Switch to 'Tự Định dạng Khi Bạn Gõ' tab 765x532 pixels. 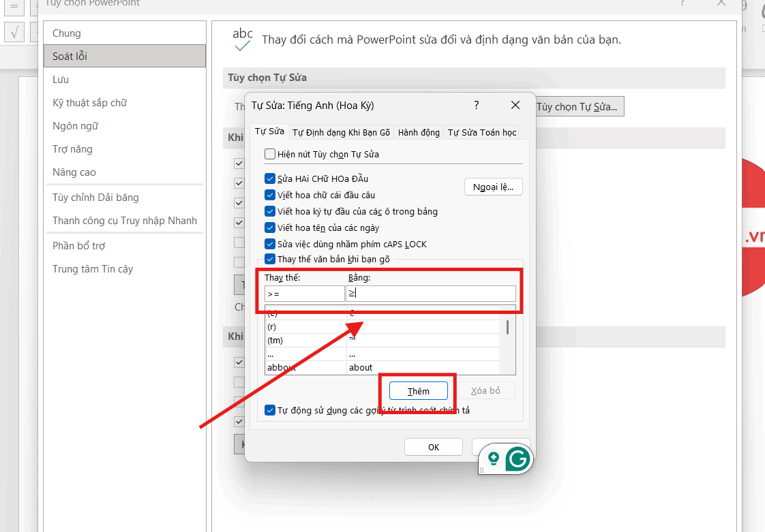[342, 133]
